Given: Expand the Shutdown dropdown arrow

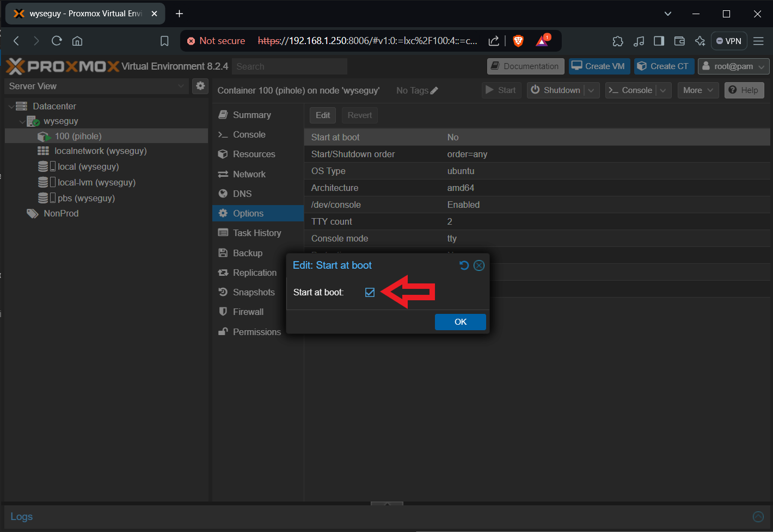Looking at the screenshot, I should pos(592,90).
